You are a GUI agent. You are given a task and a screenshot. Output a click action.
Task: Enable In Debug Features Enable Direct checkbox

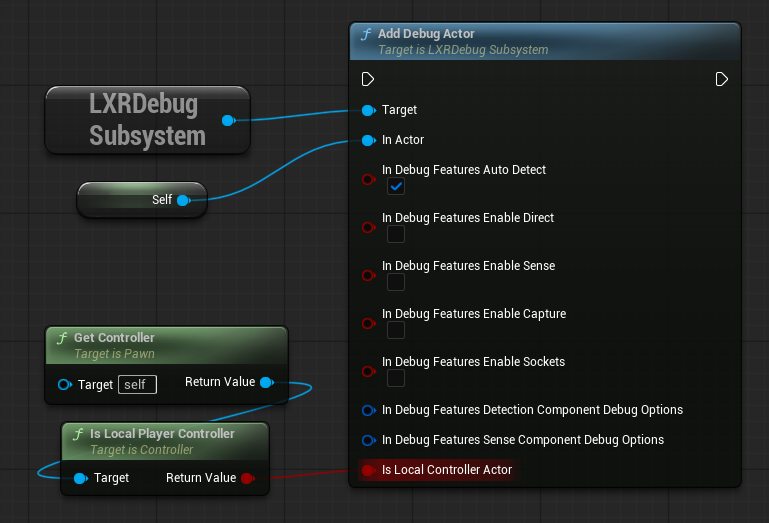tap(396, 235)
